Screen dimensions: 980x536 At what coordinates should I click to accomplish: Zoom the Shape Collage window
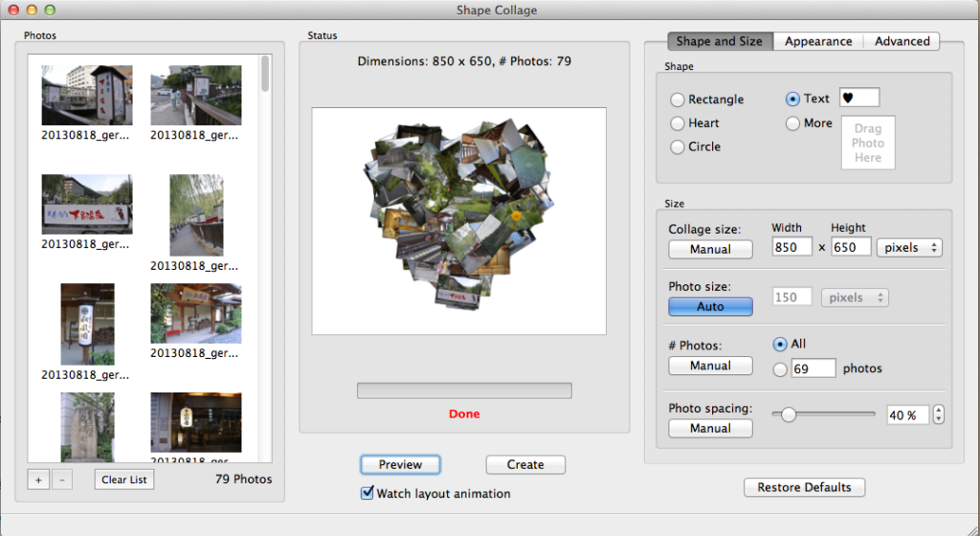tap(50, 10)
